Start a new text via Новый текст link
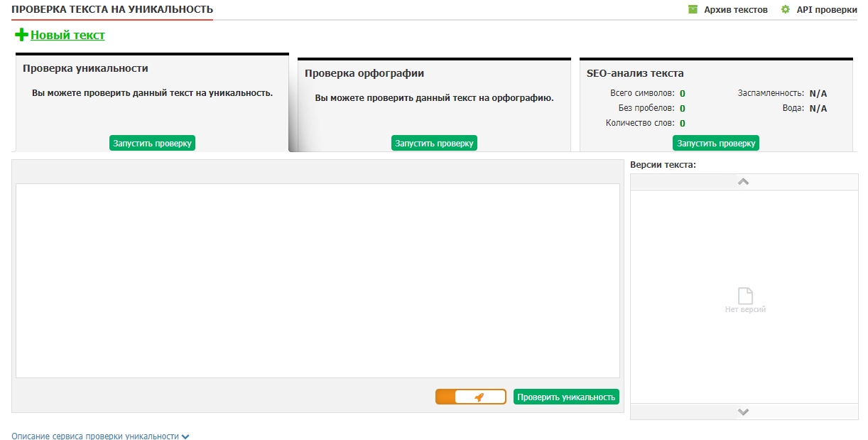Viewport: 868px width, 440px height. 67,35
